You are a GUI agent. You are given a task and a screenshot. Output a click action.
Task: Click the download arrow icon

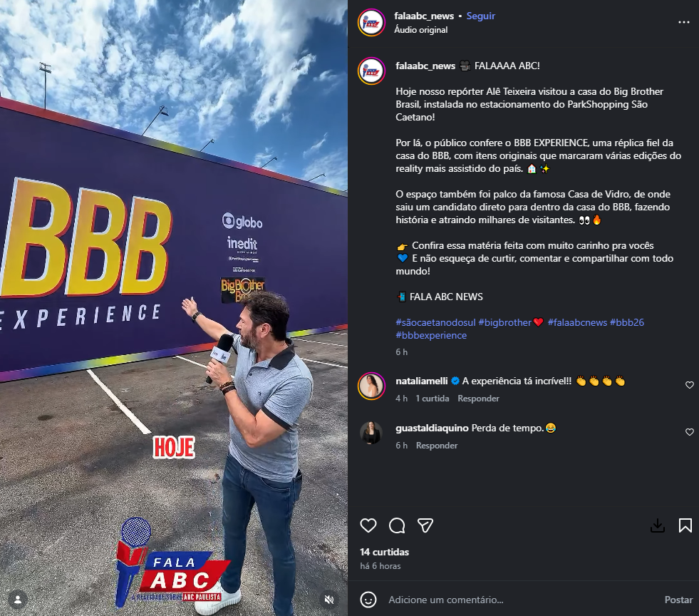tap(658, 525)
